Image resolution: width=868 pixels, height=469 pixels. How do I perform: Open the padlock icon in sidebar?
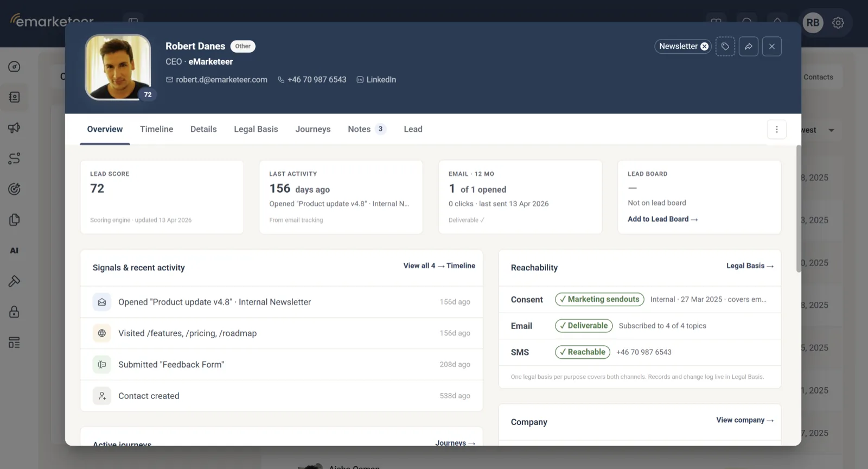14,312
